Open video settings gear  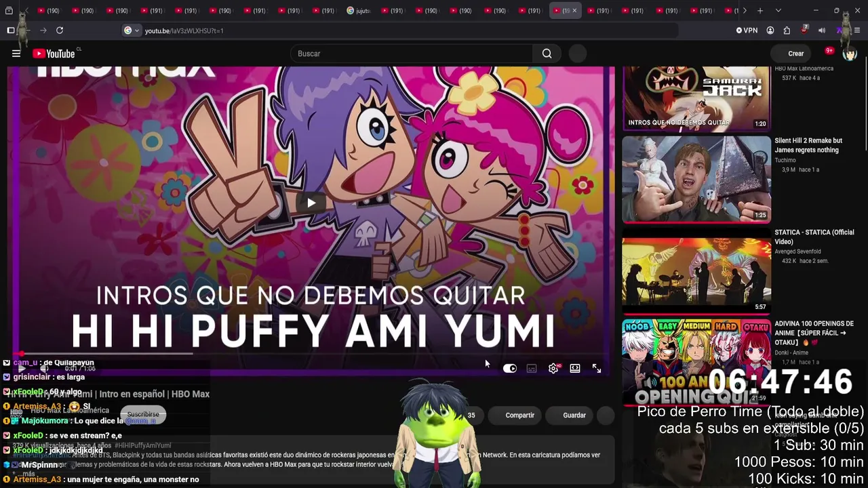point(553,368)
